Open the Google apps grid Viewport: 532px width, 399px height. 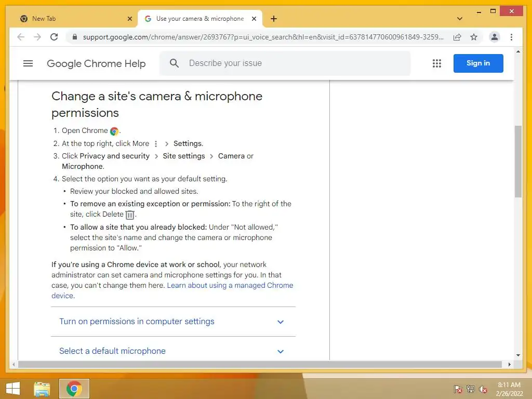(436, 63)
